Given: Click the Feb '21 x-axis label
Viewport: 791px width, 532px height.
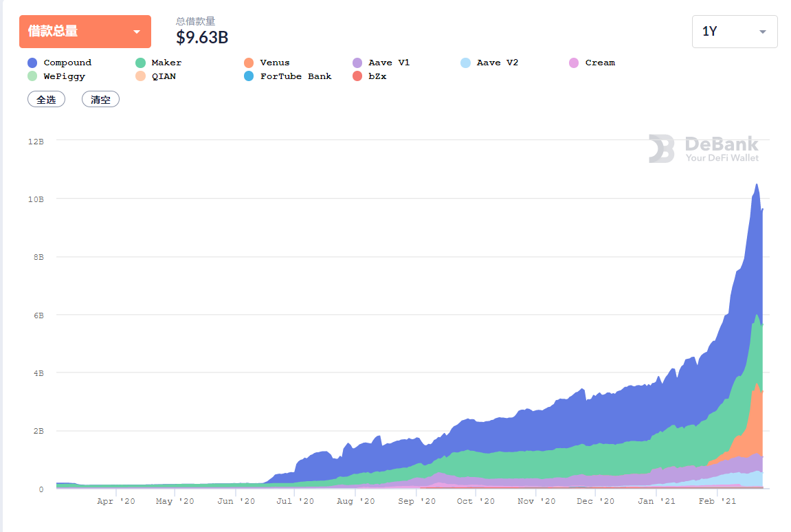Looking at the screenshot, I should pos(717,501).
